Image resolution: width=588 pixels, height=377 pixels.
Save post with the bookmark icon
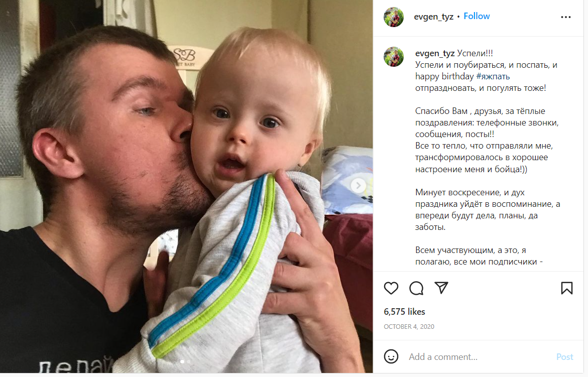tap(566, 288)
